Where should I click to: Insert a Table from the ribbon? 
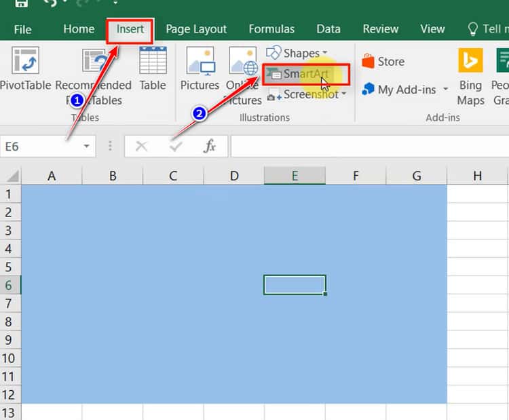(x=153, y=68)
